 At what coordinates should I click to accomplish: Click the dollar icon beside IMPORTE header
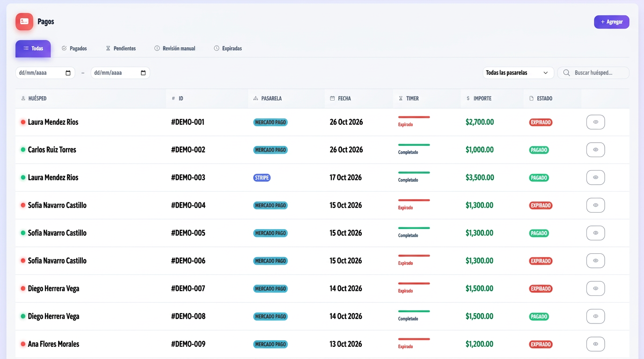click(x=468, y=99)
